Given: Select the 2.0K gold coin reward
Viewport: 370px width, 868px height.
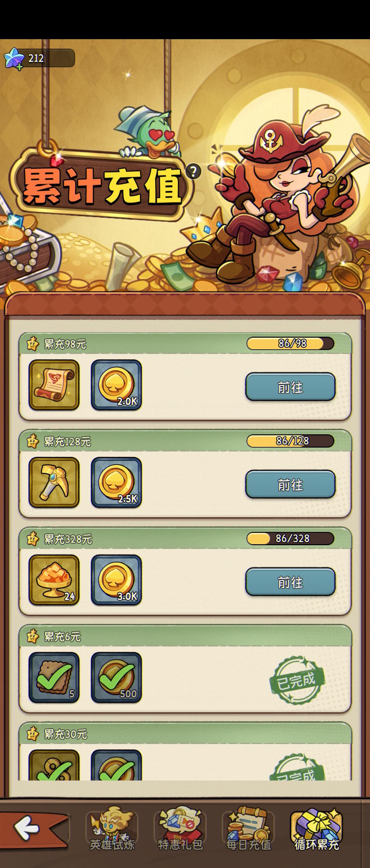Looking at the screenshot, I should (x=116, y=385).
